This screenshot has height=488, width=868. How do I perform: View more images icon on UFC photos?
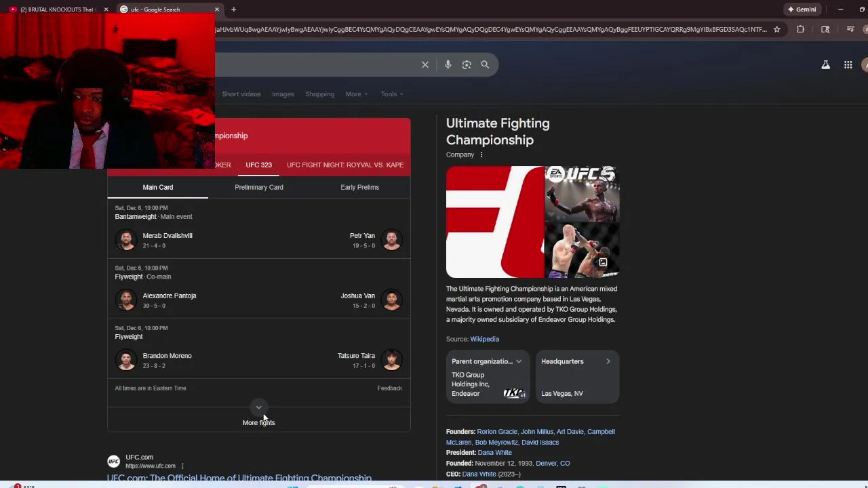[x=603, y=262]
